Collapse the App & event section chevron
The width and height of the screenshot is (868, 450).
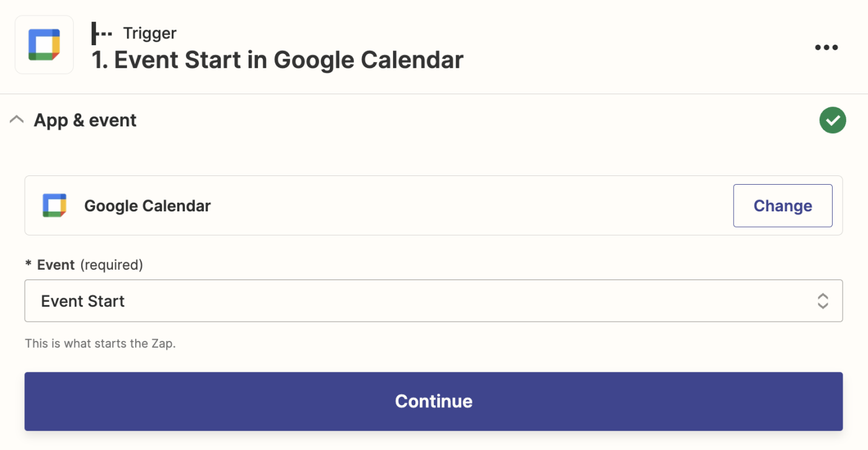(17, 120)
